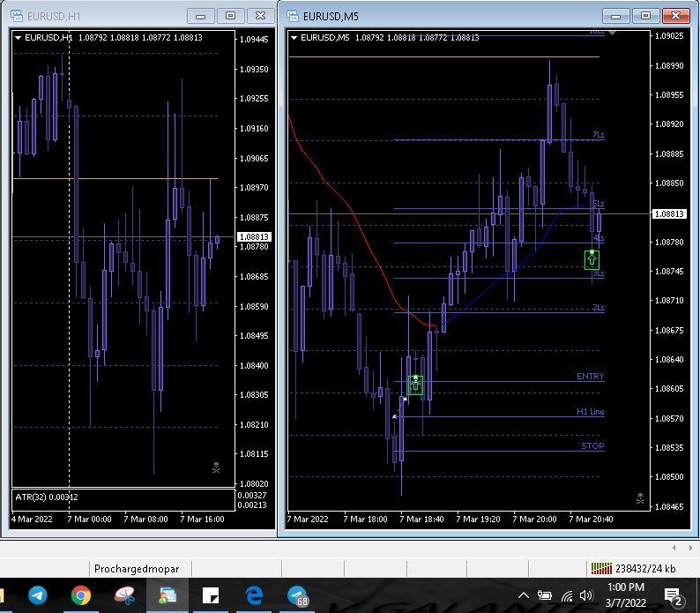Select the green arrow marker near the ENTRY line
The image size is (700, 613).
(415, 385)
